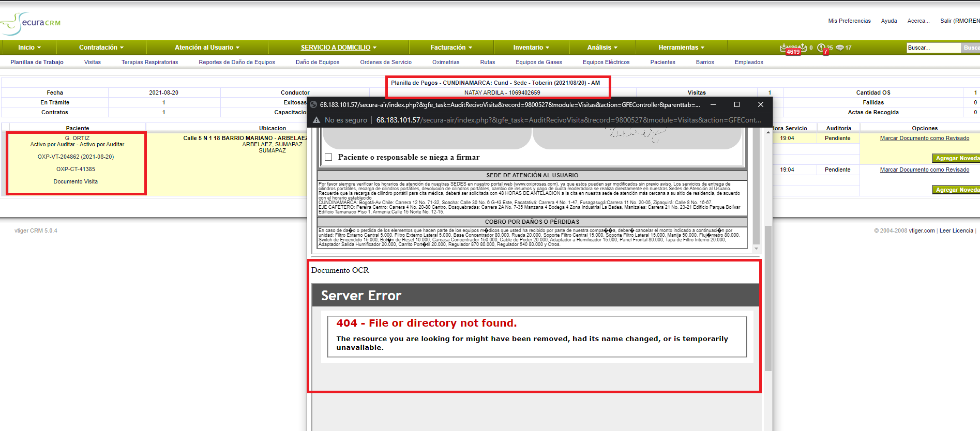The image size is (980, 431).
Task: Click Marcar Documento como Revisado in white row
Action: tap(925, 170)
